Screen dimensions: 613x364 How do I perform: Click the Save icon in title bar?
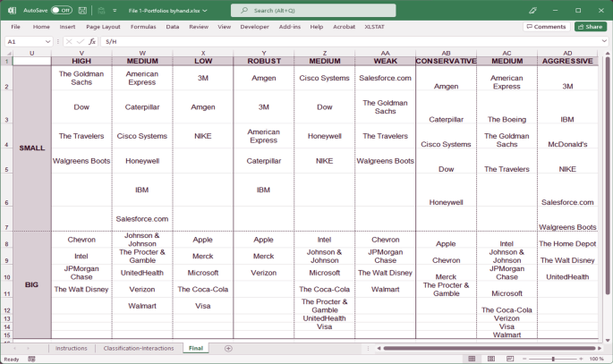point(83,11)
